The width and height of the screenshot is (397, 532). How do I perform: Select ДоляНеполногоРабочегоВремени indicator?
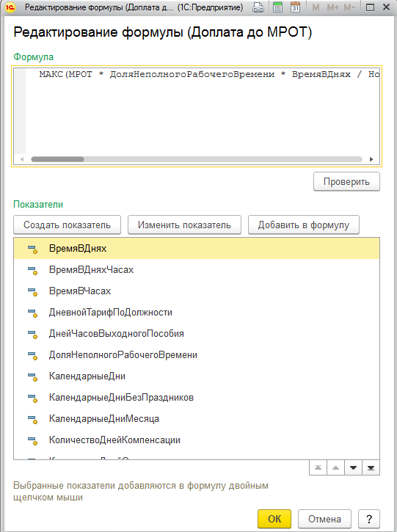pos(197,355)
